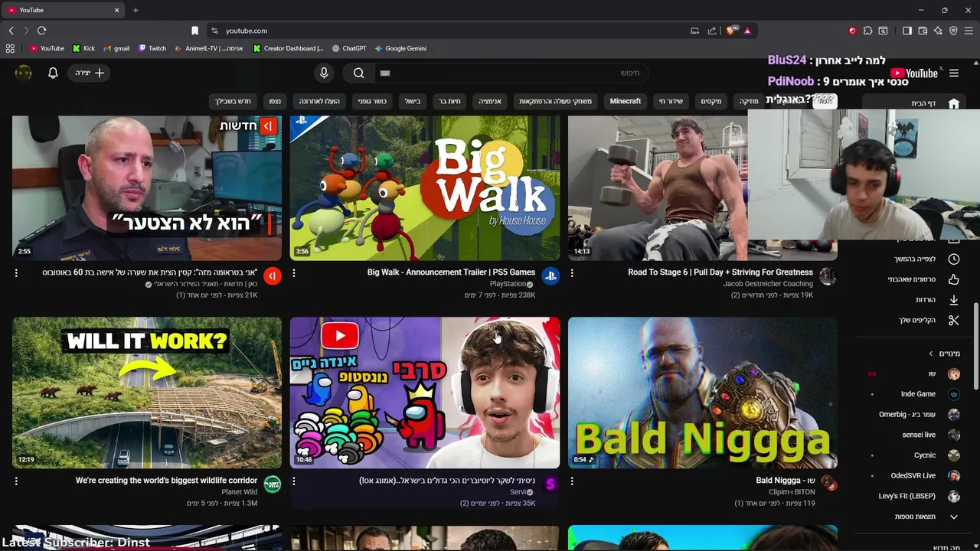The height and width of the screenshot is (551, 980).
Task: Open the YouTube guide hamburger menu
Action: (x=954, y=73)
